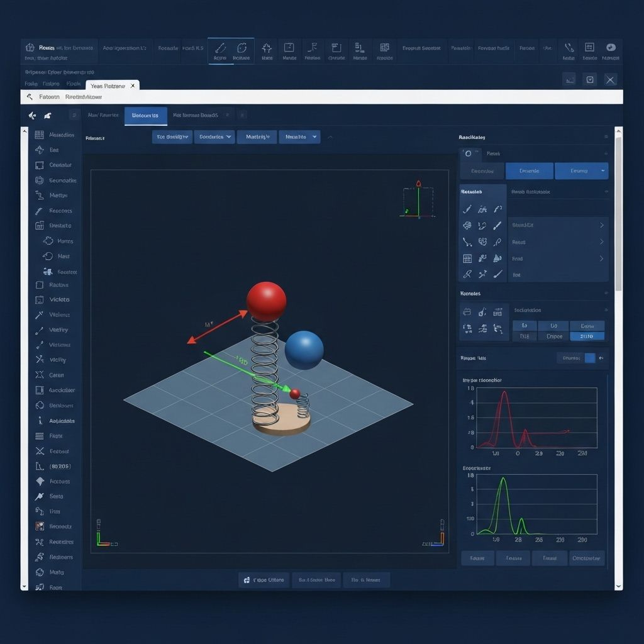This screenshot has width=644, height=644.
Task: Toggle the checkbox icon beside the window close button
Action: click(x=589, y=79)
